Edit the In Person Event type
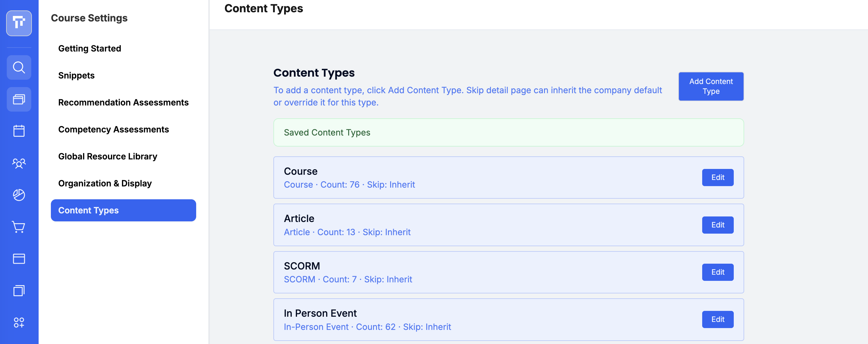This screenshot has height=344, width=868. [x=718, y=319]
